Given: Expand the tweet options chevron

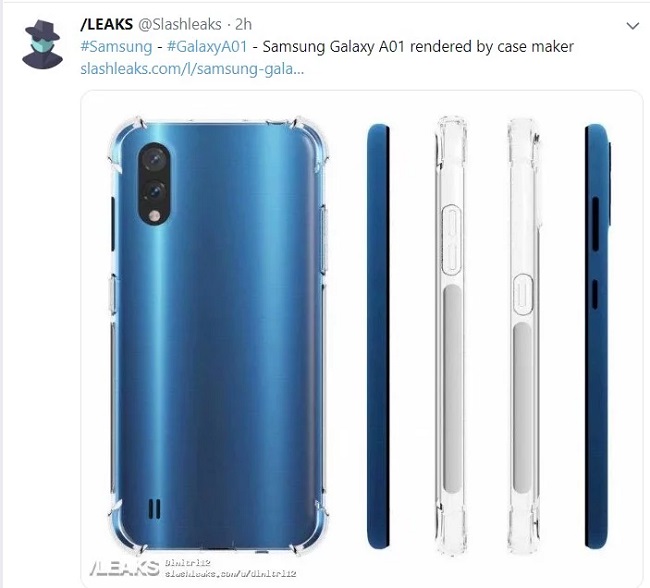Looking at the screenshot, I should click(632, 26).
